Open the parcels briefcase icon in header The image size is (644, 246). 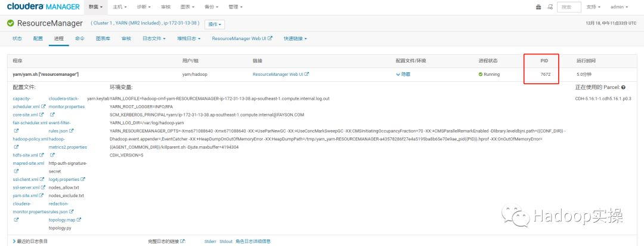click(538, 7)
